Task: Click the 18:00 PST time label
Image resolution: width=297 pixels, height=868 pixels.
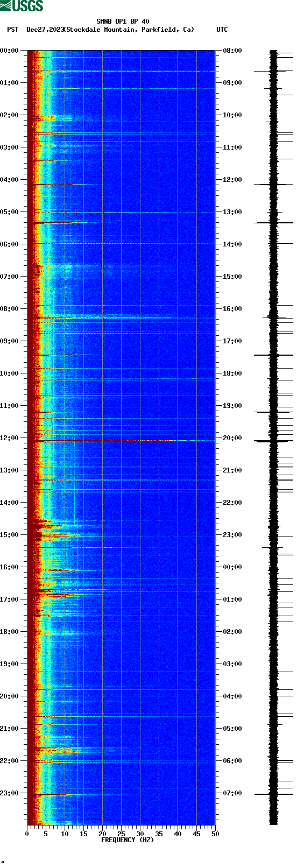Action: pos(10,632)
